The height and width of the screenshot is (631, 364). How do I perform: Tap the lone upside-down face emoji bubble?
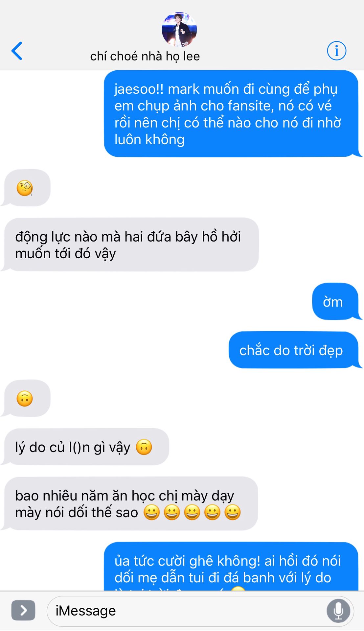26,398
